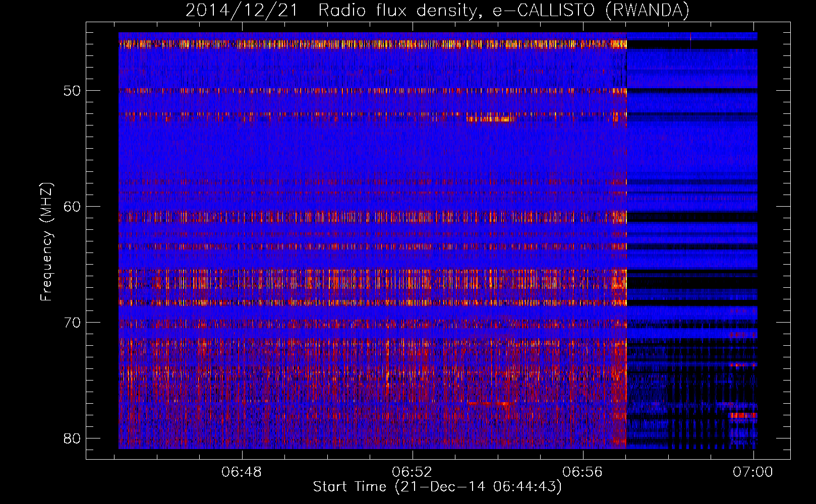Screen dimensions: 816x504
Task: Click the 60 frequency tick label
Action: (x=72, y=207)
